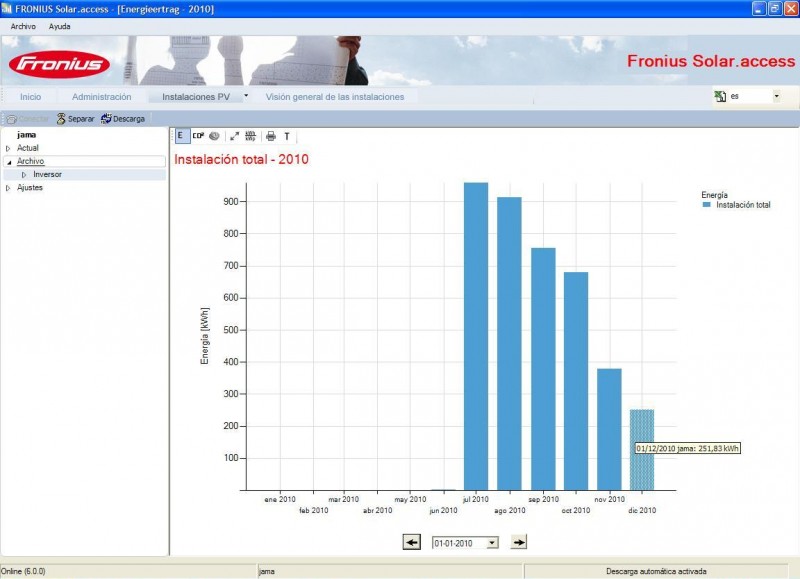Click the application icon in title bar
This screenshot has height=579, width=800.
(x=7, y=9)
